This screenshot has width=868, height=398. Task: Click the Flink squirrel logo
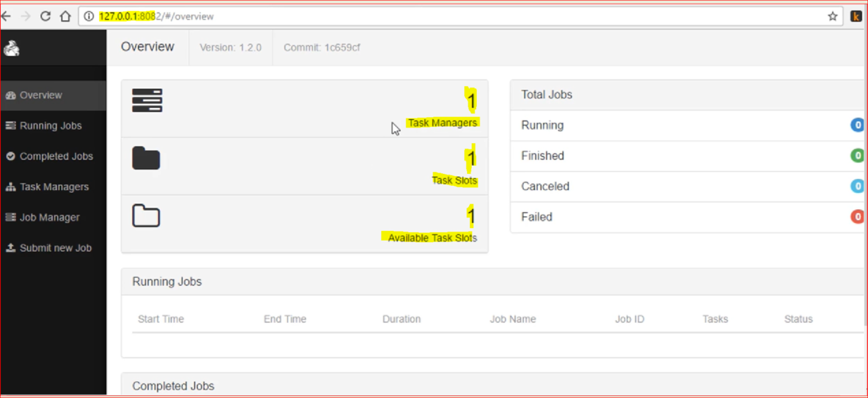tap(12, 48)
